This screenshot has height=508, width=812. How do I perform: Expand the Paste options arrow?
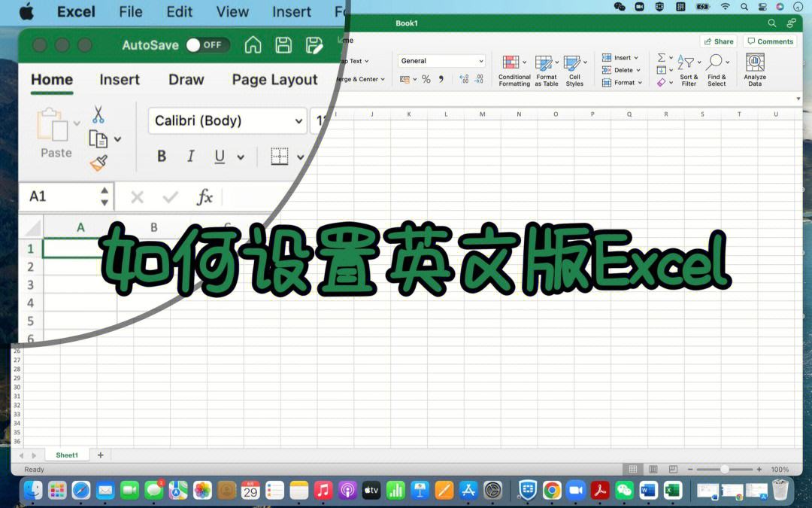click(77, 123)
